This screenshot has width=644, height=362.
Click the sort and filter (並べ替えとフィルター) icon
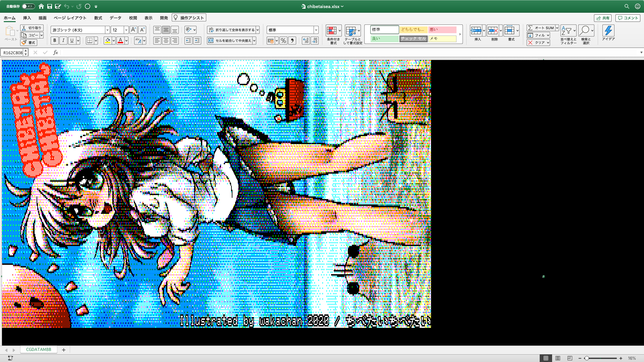pyautogui.click(x=566, y=31)
